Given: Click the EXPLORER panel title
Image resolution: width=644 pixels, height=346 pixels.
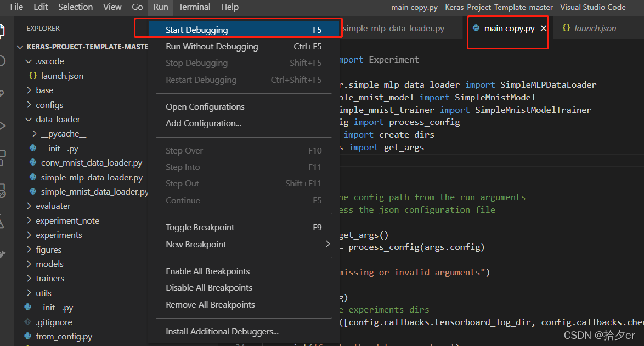Looking at the screenshot, I should (x=43, y=29).
